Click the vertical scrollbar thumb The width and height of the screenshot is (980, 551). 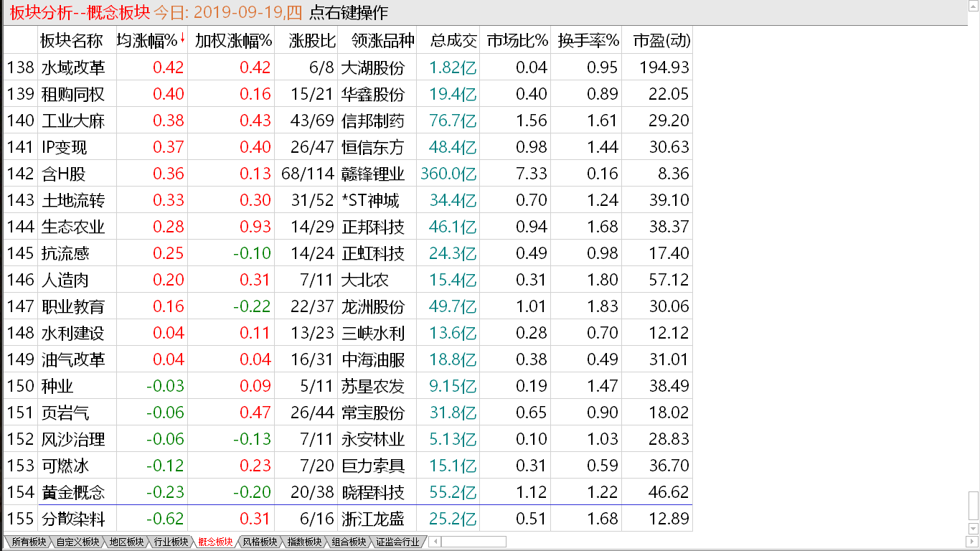(x=974, y=507)
